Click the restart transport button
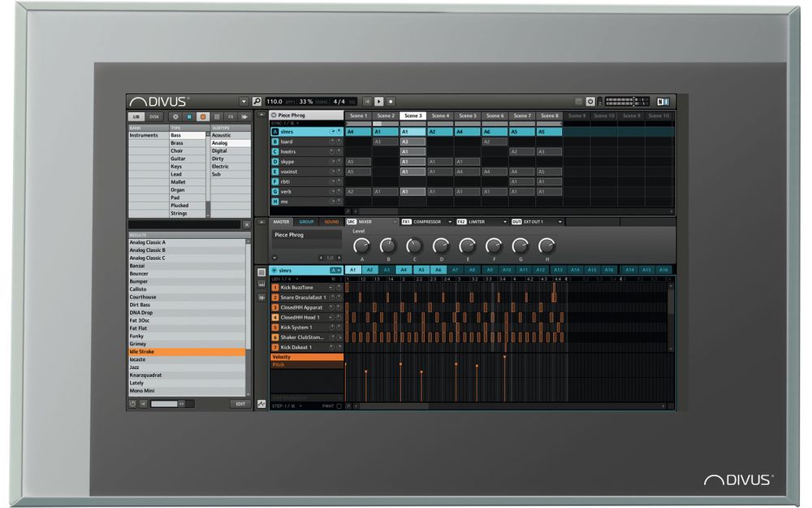Image resolution: width=812 pixels, height=508 pixels. tap(367, 102)
